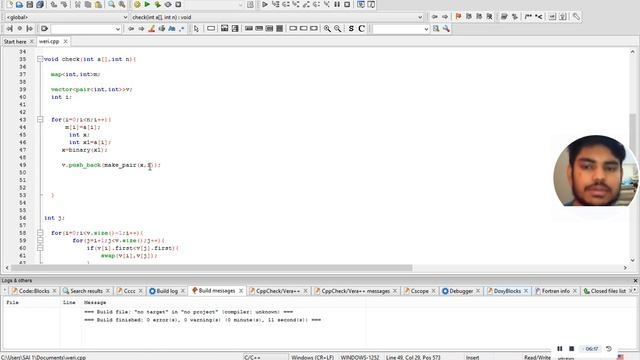Screen dimensions: 640x360
Task: Open the combo box next to C icon
Action: [426, 29]
